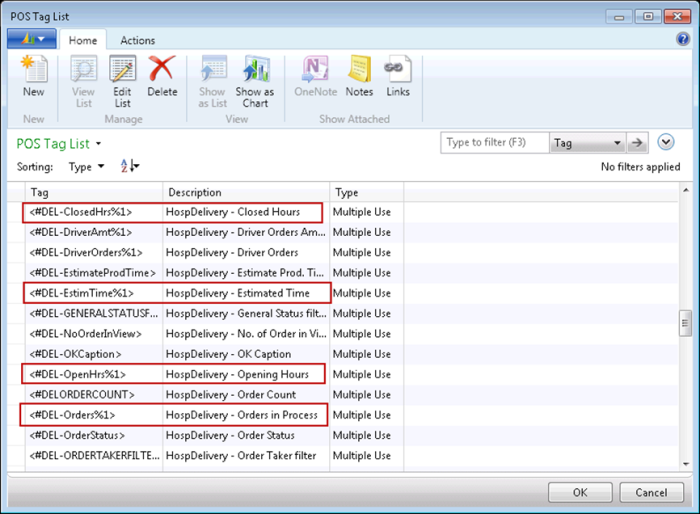
Task: Open the application menu dropdown
Action: pyautogui.click(x=31, y=40)
